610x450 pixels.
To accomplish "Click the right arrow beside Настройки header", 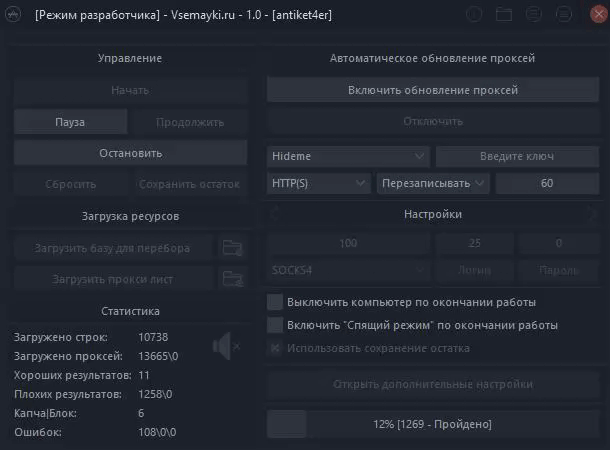I will pyautogui.click(x=592, y=214).
